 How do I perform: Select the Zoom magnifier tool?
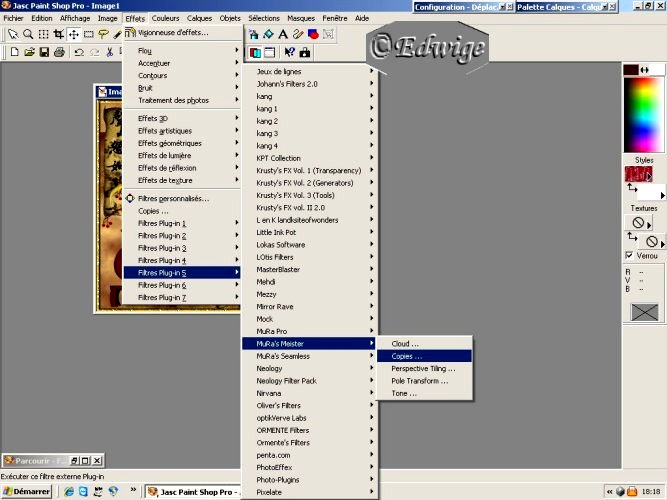coord(28,34)
